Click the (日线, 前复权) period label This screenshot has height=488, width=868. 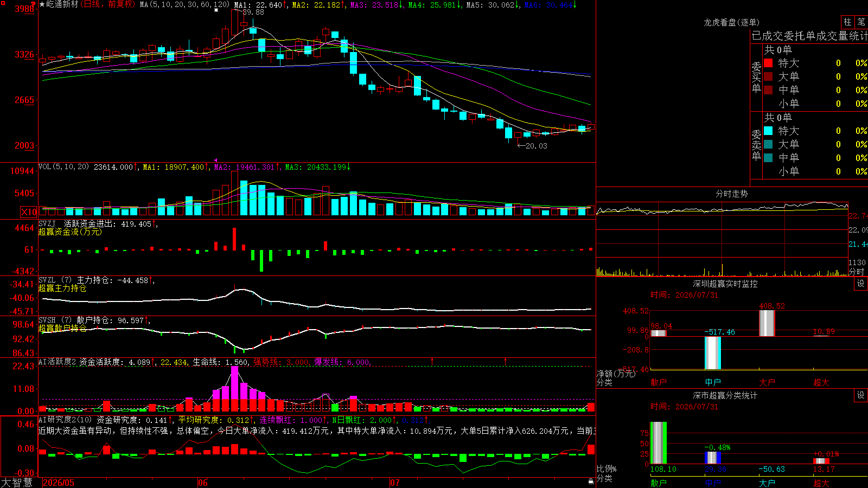pyautogui.click(x=108, y=4)
